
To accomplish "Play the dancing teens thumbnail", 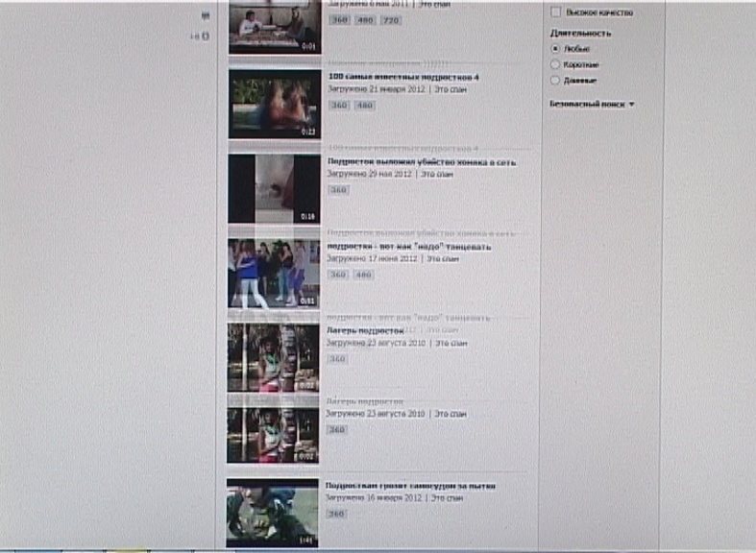I will pos(274,274).
